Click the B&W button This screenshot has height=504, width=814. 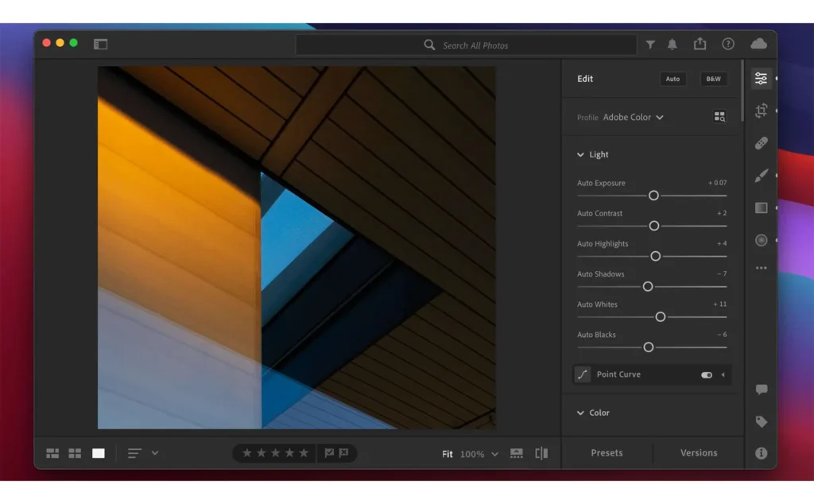[x=713, y=79]
